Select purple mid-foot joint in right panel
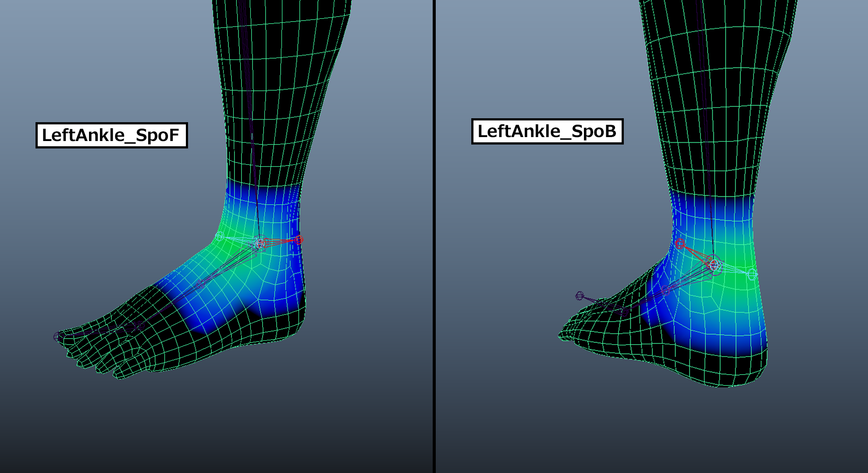Viewport: 868px width, 473px height. [665, 290]
